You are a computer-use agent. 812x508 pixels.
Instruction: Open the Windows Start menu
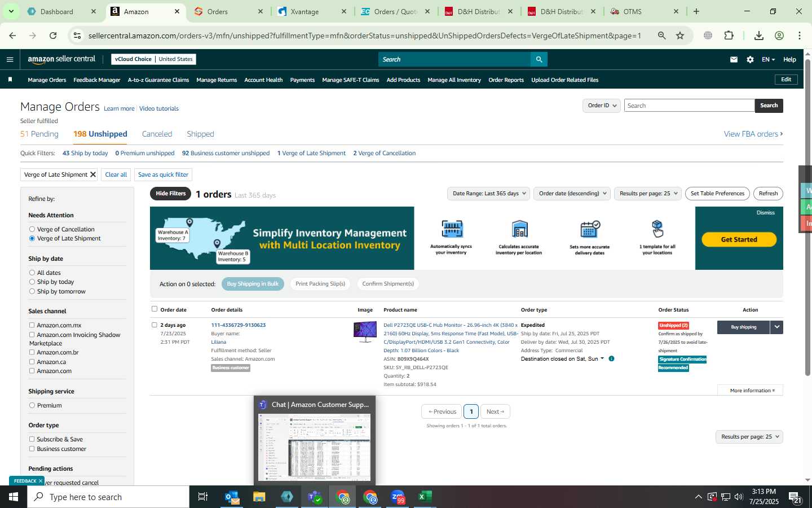click(x=14, y=497)
